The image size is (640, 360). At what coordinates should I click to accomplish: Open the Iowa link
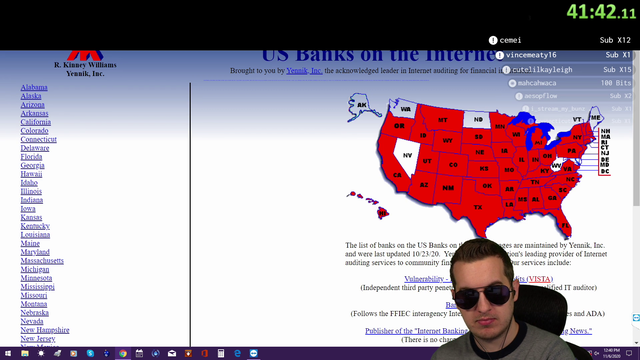click(x=28, y=209)
